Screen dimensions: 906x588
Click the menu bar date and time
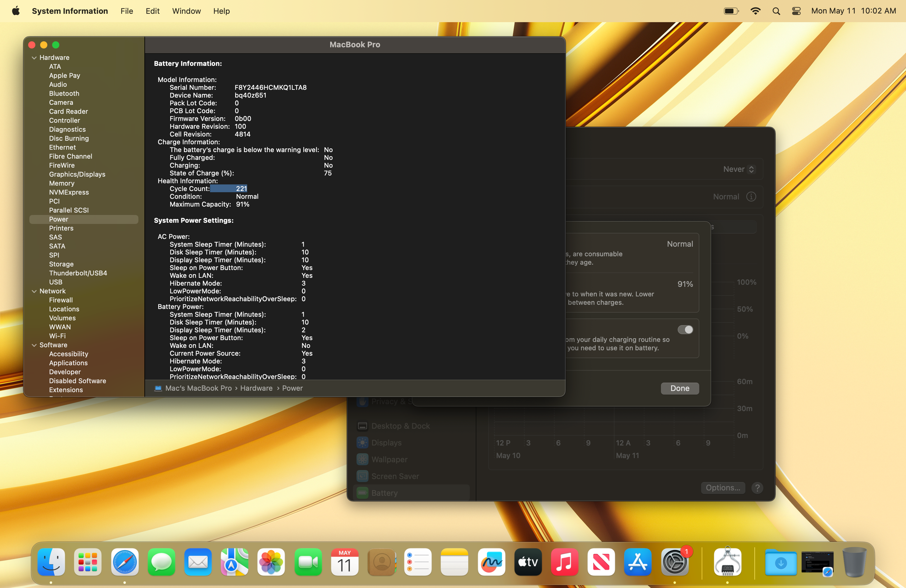pos(854,11)
